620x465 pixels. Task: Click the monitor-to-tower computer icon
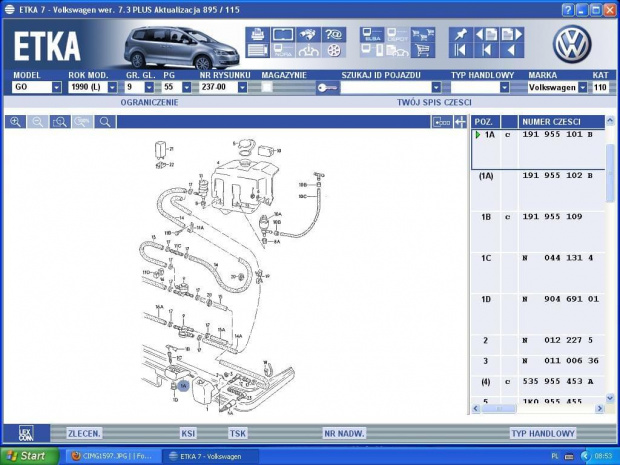372,51
